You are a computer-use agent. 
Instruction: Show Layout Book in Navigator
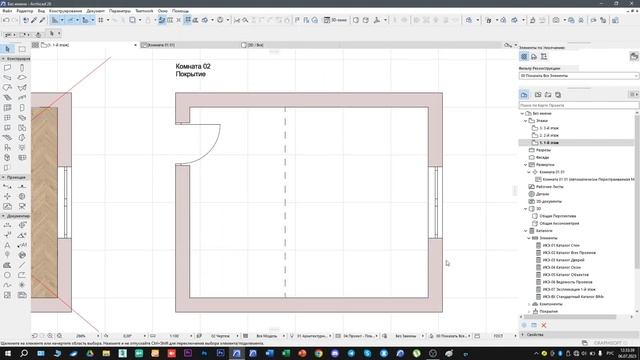tap(548, 95)
